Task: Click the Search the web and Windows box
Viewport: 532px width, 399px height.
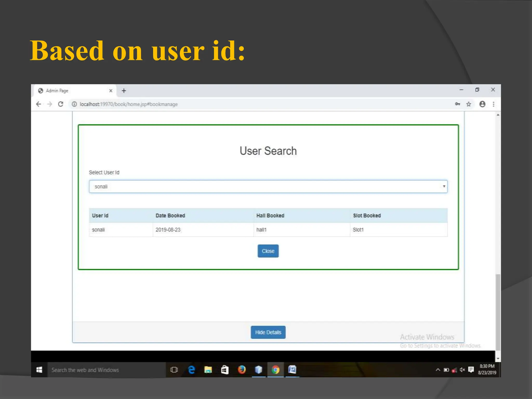Action: [107, 370]
